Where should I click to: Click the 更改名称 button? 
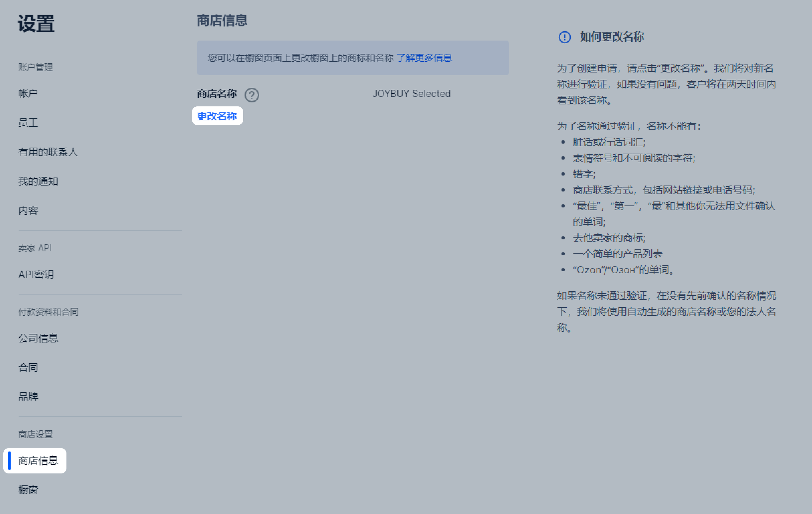[217, 116]
